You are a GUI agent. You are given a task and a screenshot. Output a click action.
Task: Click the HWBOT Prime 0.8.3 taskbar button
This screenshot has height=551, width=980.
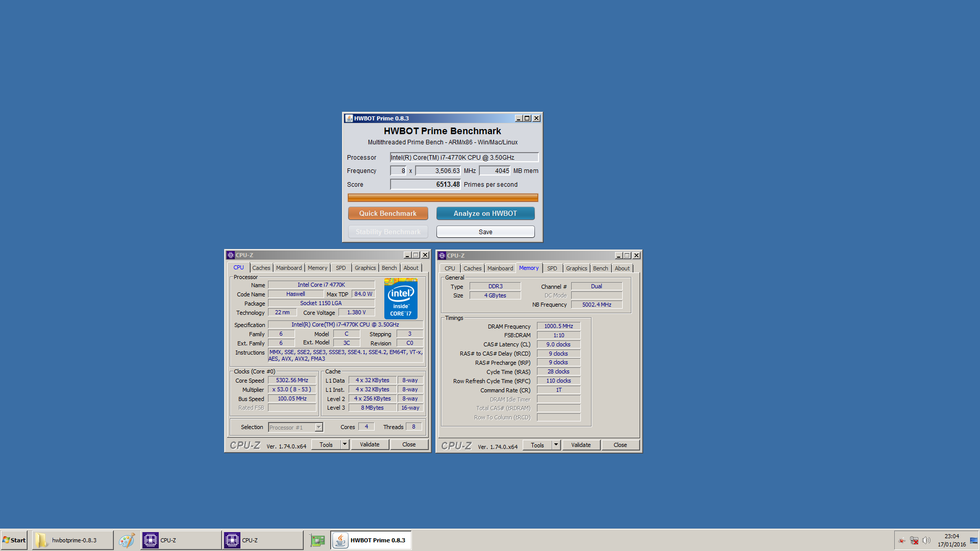[x=371, y=540]
